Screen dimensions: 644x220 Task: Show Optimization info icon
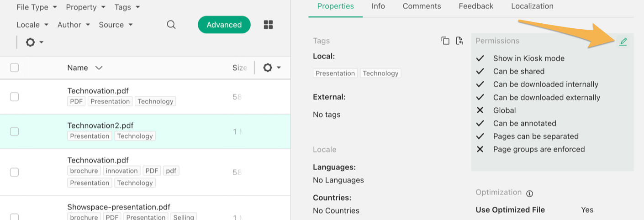529,194
